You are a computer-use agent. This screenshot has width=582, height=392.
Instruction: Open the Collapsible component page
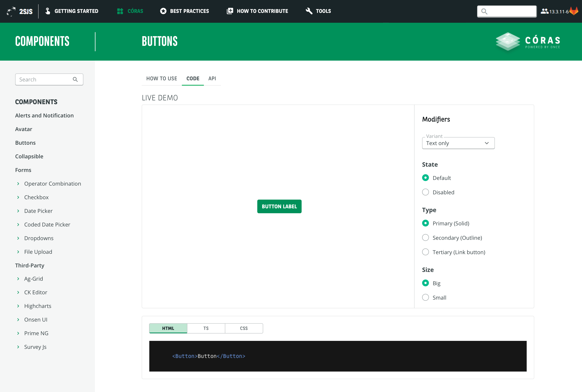(29, 156)
